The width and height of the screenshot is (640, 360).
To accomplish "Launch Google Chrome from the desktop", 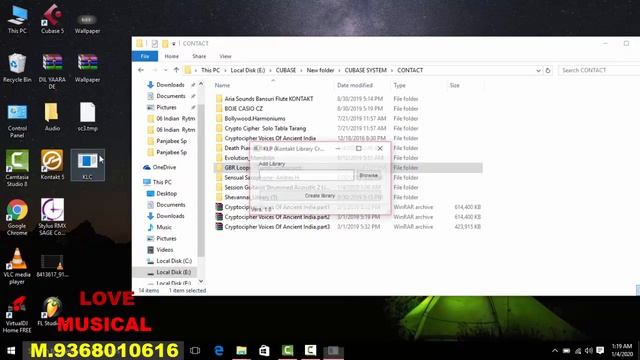I will [17, 217].
